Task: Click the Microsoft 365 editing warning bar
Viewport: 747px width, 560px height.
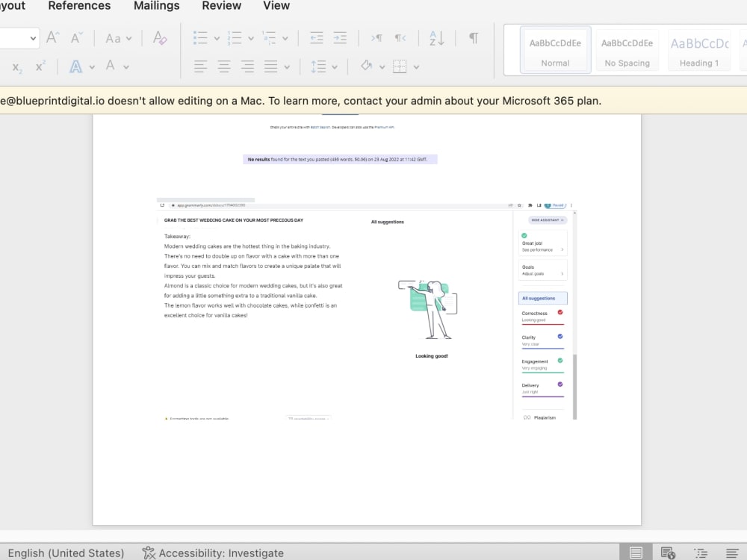Action: pos(373,101)
